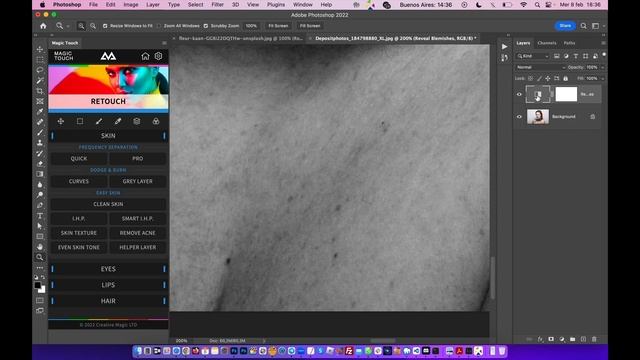Open Magic Touch home screen
This screenshot has height=360, width=640.
coord(145,56)
